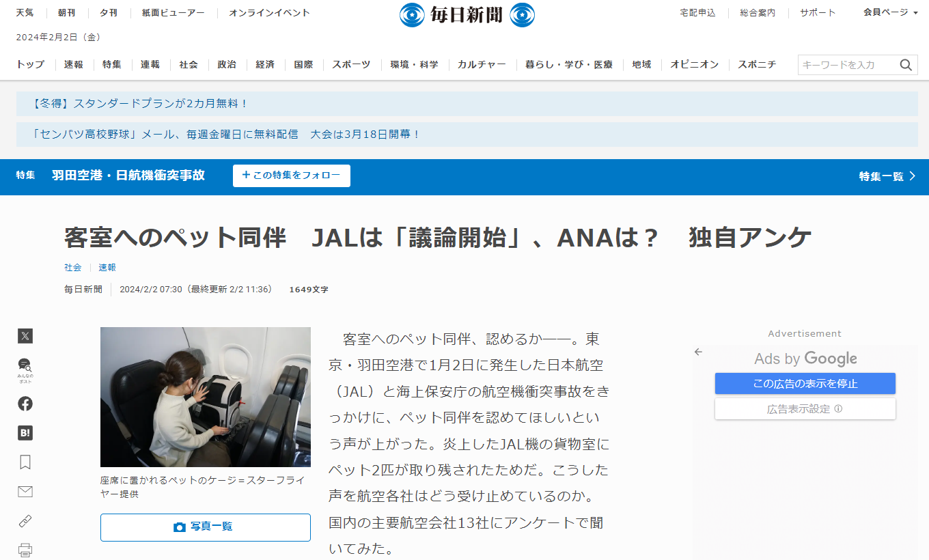Copy article link icon
The height and width of the screenshot is (560, 929).
coord(25,521)
